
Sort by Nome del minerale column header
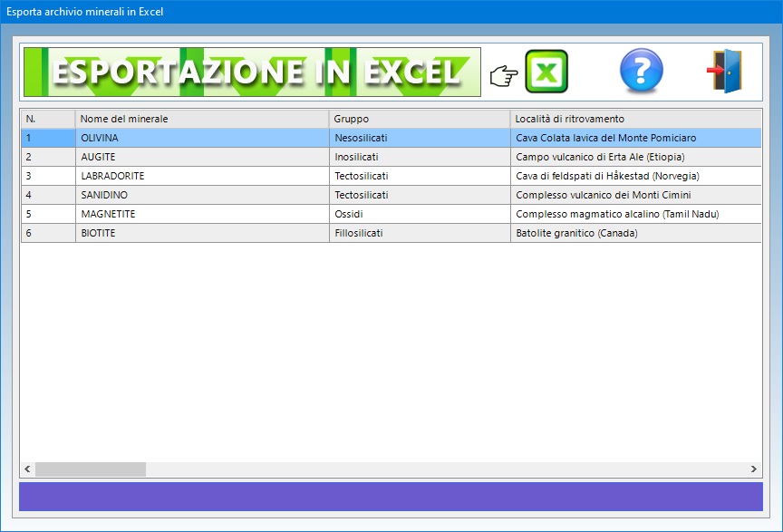201,119
